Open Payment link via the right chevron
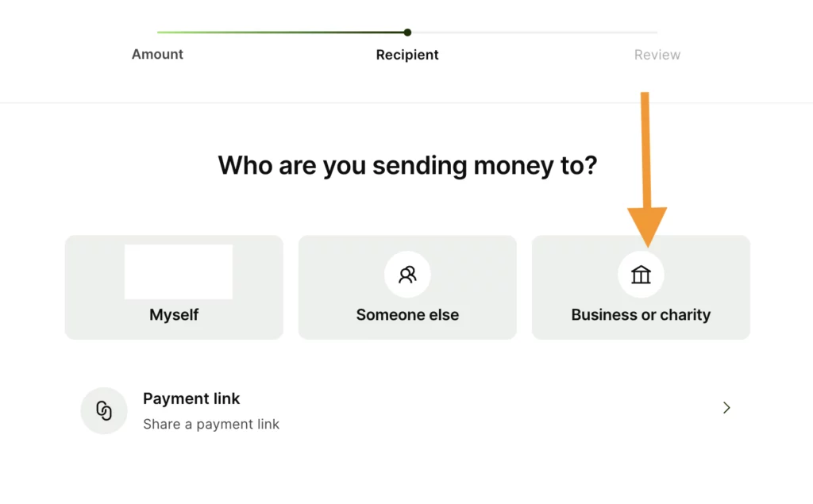The height and width of the screenshot is (504, 813). pos(726,408)
